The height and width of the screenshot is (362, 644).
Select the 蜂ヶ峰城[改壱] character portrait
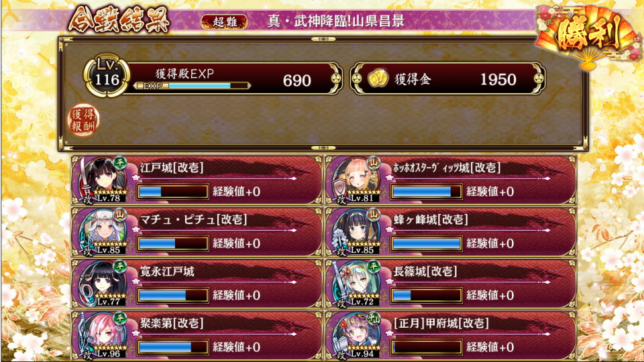click(x=356, y=231)
